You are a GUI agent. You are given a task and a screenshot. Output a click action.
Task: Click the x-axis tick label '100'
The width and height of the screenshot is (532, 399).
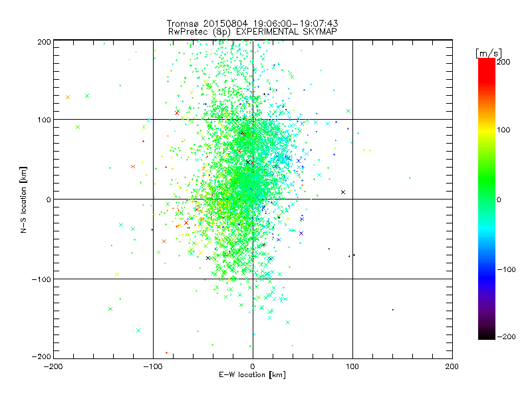352,366
